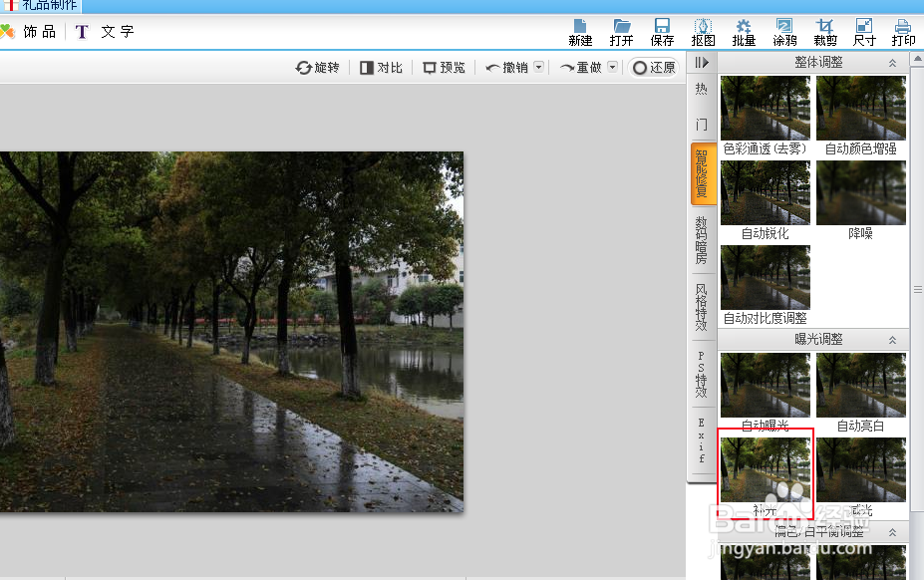The height and width of the screenshot is (580, 924).
Task: Open the 饰品 accessories section
Action: pyautogui.click(x=28, y=31)
